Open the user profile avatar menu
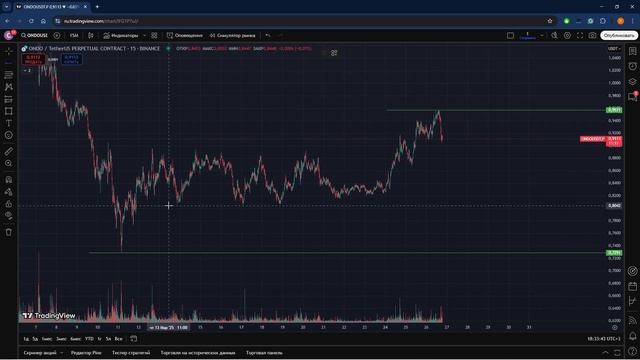Screen dimensions: 640x360 (9, 36)
